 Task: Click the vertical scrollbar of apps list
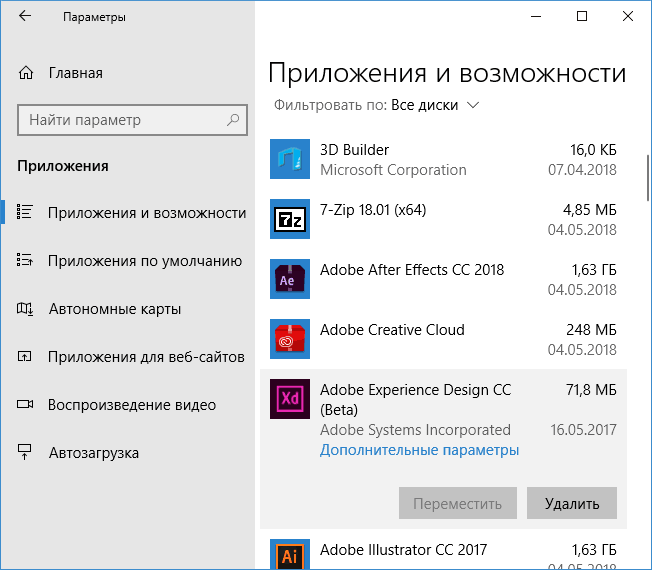click(x=647, y=178)
